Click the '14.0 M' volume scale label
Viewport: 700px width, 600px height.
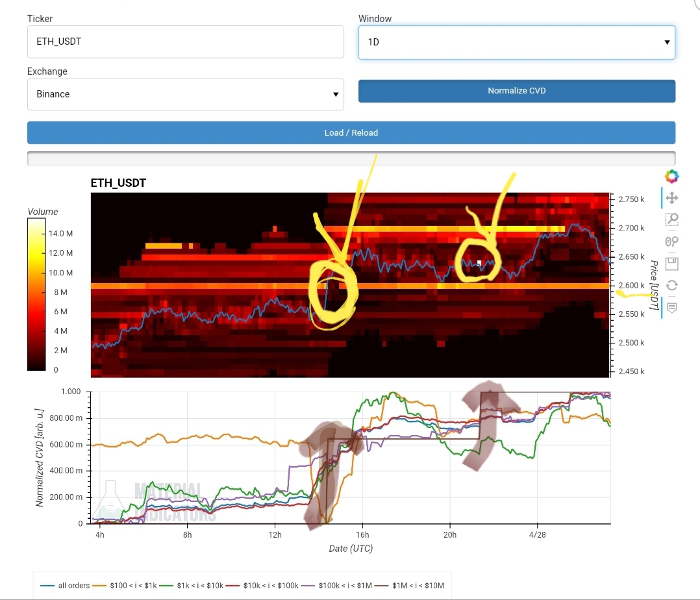[61, 234]
